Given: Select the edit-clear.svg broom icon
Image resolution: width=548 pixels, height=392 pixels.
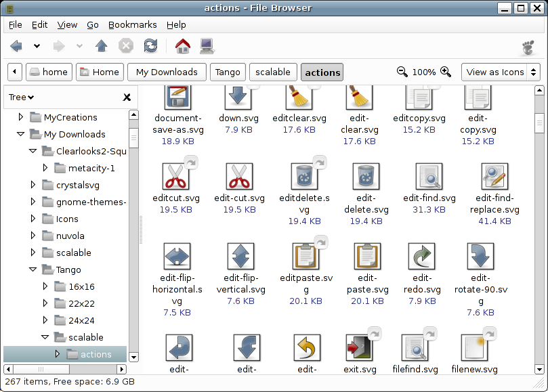Looking at the screenshot, I should point(359,96).
